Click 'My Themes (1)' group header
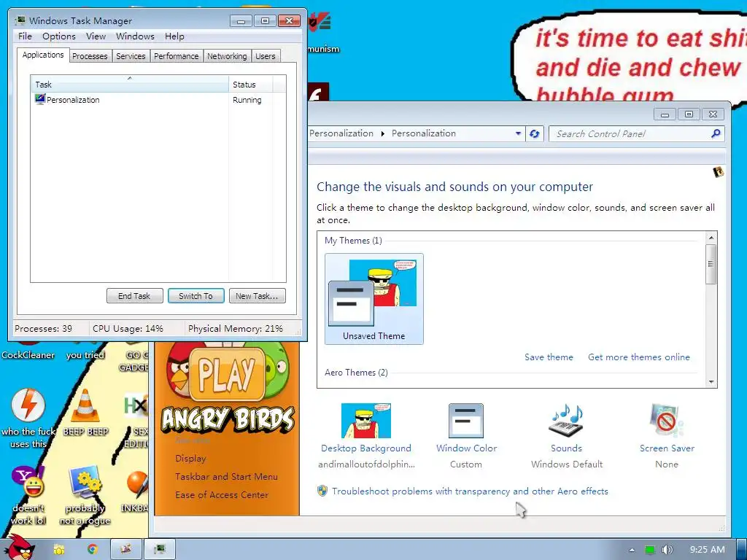The width and height of the screenshot is (747, 560). pyautogui.click(x=353, y=241)
